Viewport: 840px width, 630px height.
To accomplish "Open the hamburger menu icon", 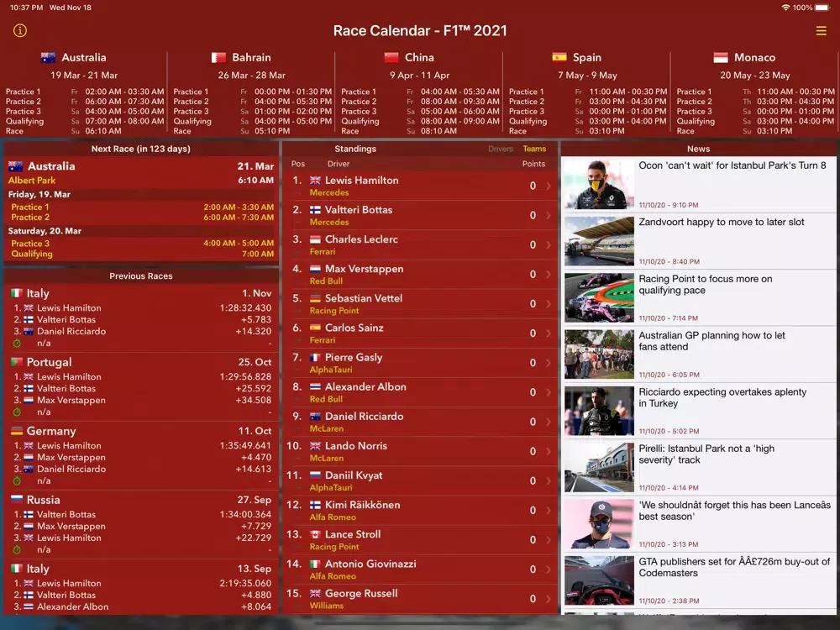I will tap(821, 31).
